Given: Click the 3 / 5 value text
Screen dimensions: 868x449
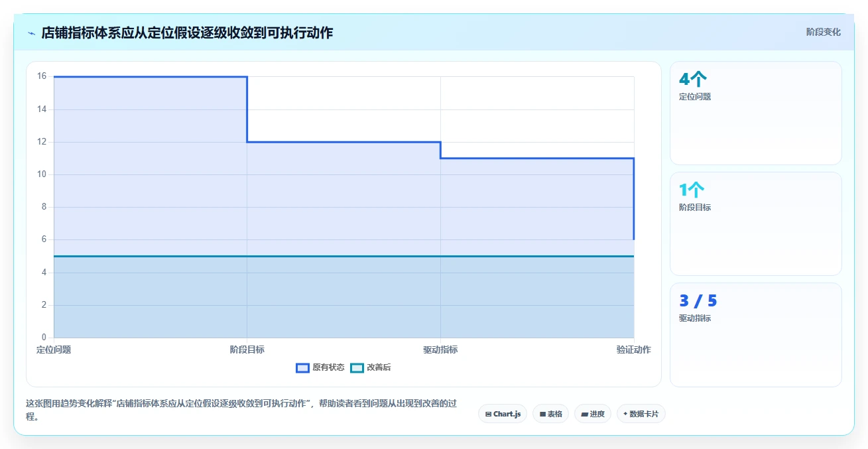Looking at the screenshot, I should coord(698,301).
